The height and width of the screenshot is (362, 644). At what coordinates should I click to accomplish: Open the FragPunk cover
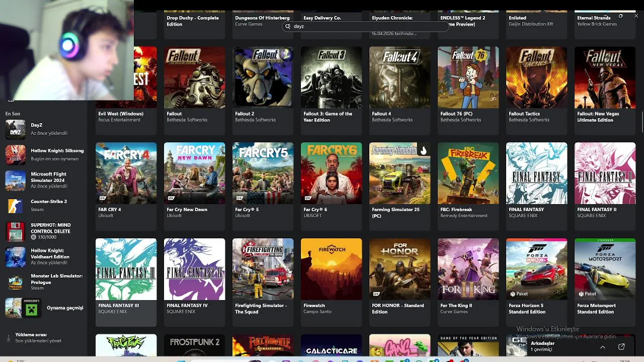pyautogui.click(x=126, y=345)
